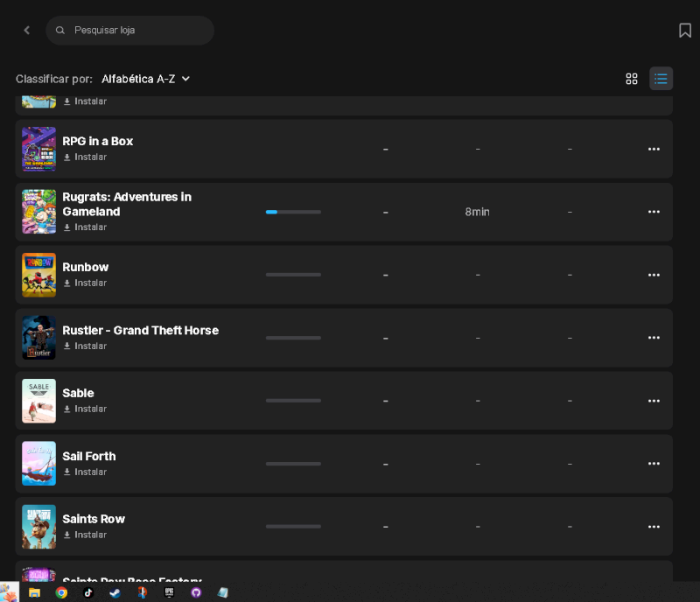The height and width of the screenshot is (602, 700).
Task: Click the Sable progress bar
Action: (293, 401)
